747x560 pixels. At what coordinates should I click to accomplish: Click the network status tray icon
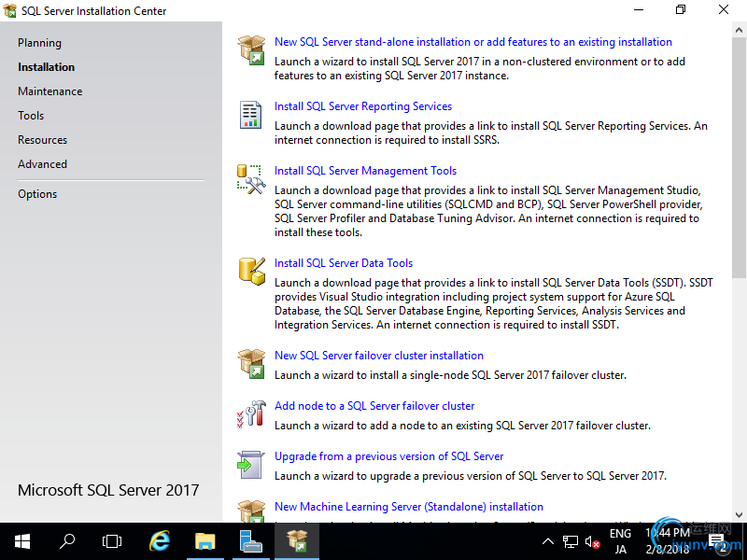click(571, 541)
